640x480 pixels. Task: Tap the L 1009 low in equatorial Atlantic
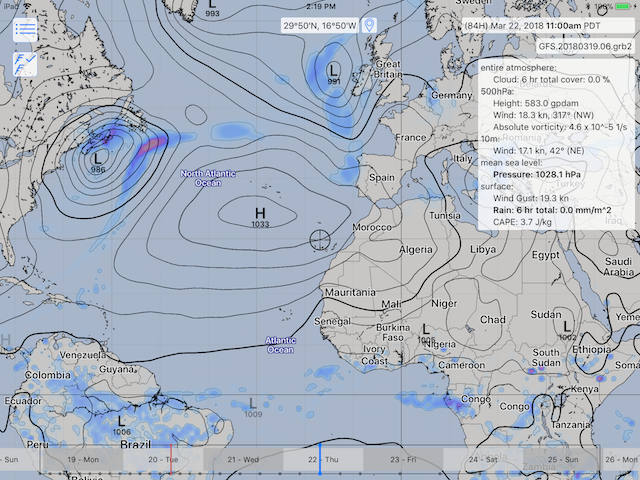[253, 407]
